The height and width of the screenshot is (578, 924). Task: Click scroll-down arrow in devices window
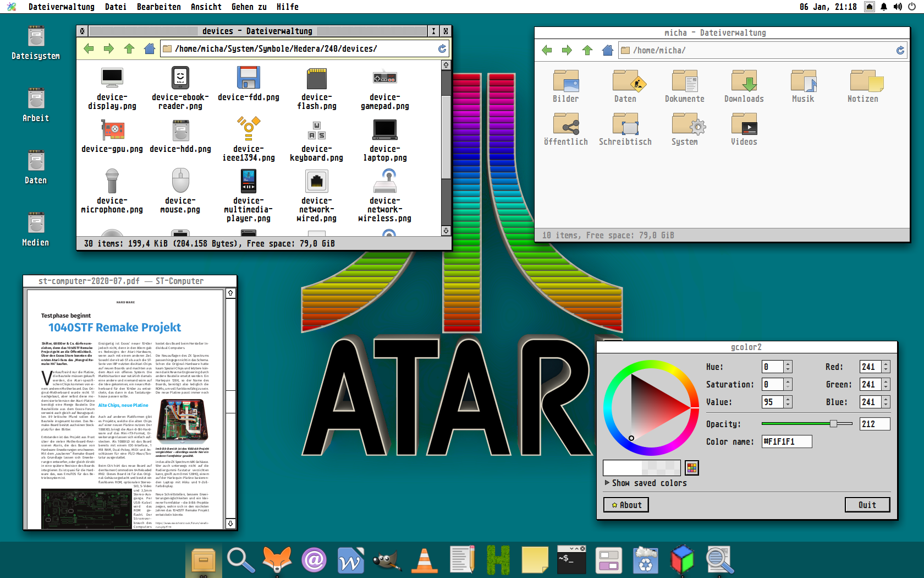pyautogui.click(x=446, y=231)
